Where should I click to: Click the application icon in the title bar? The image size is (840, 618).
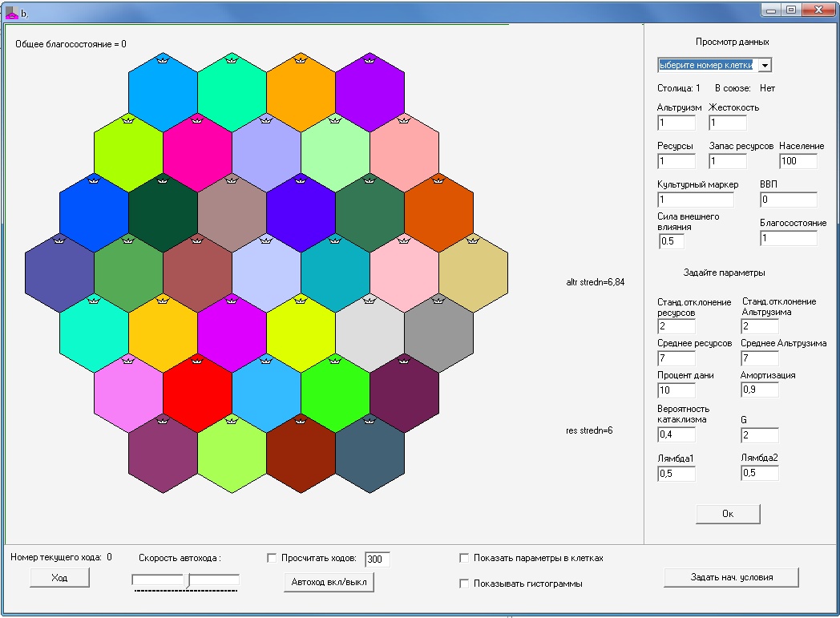point(11,14)
